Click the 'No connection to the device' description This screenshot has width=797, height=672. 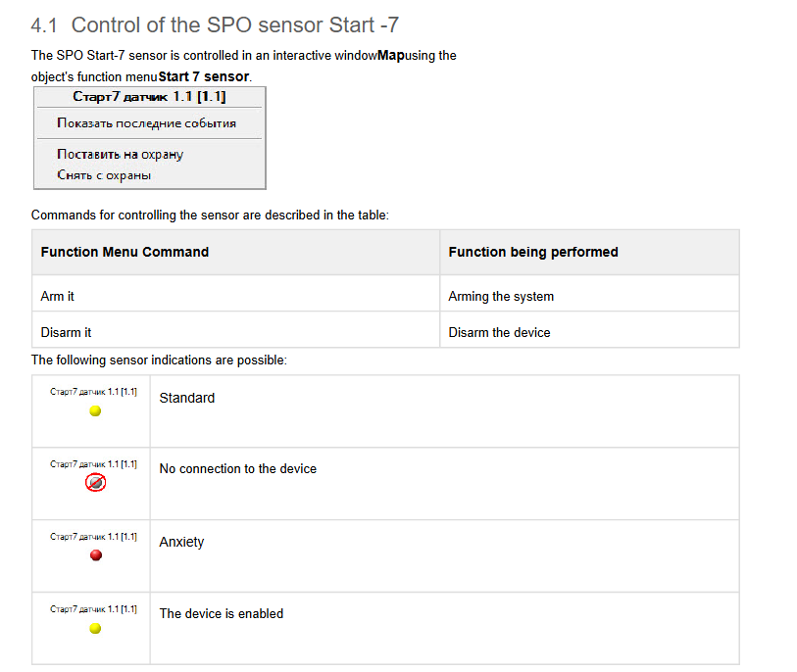click(238, 469)
